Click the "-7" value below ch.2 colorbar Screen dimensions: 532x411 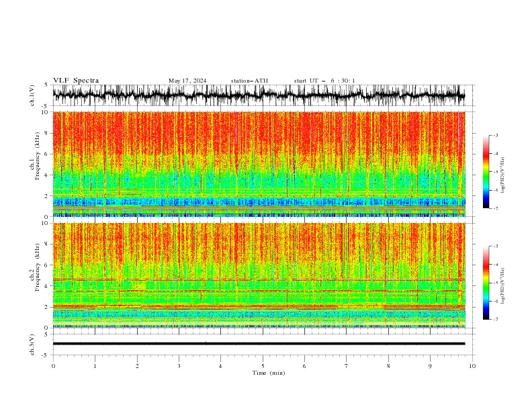(x=495, y=319)
